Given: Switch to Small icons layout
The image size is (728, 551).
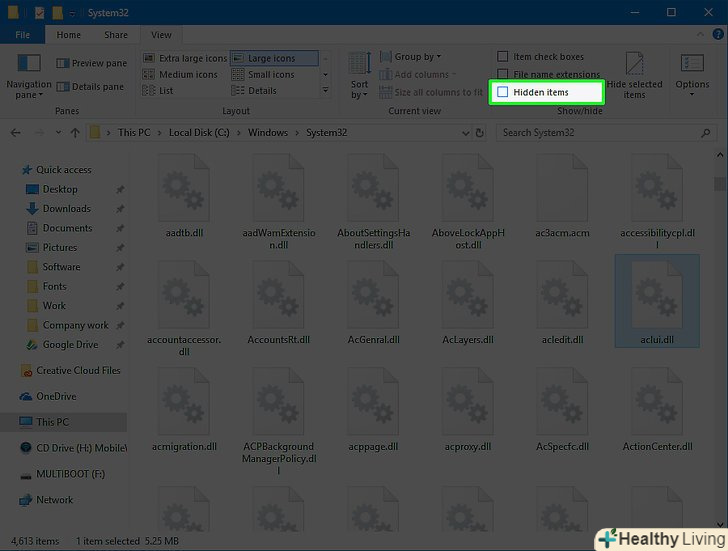Looking at the screenshot, I should tap(263, 74).
